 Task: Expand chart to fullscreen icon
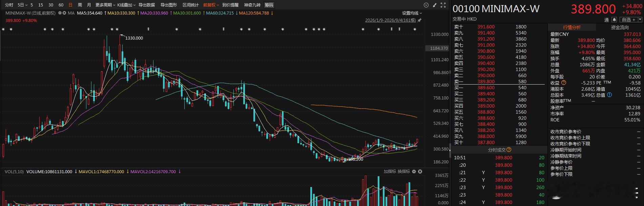pyautogui.click(x=443, y=5)
